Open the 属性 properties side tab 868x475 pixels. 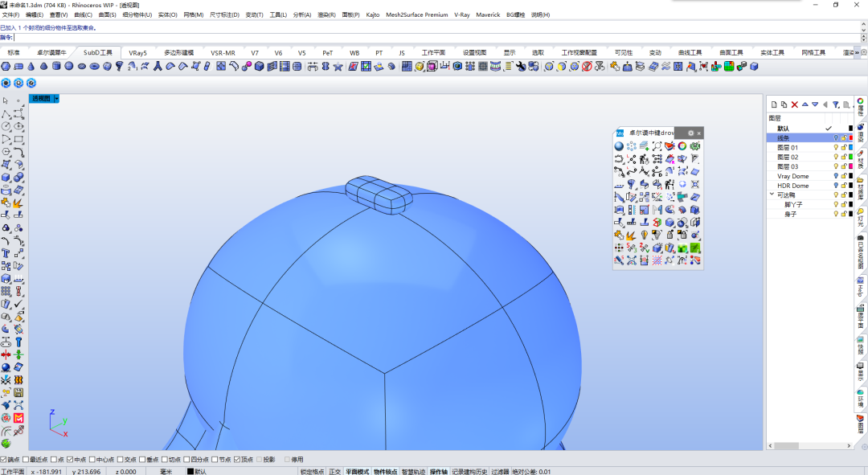click(861, 107)
